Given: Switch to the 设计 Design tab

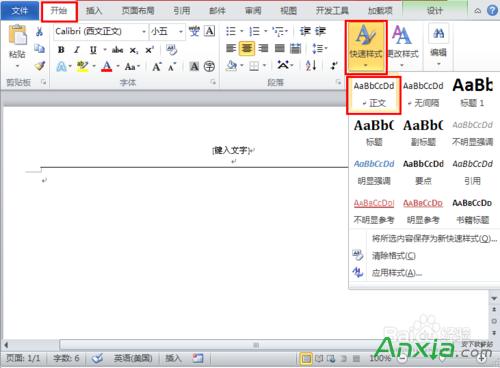Looking at the screenshot, I should click(435, 11).
